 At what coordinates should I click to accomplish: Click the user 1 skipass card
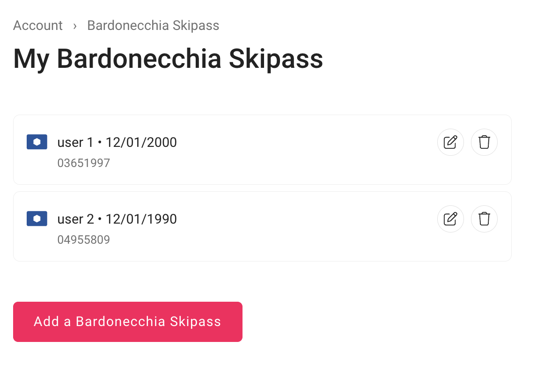(262, 150)
